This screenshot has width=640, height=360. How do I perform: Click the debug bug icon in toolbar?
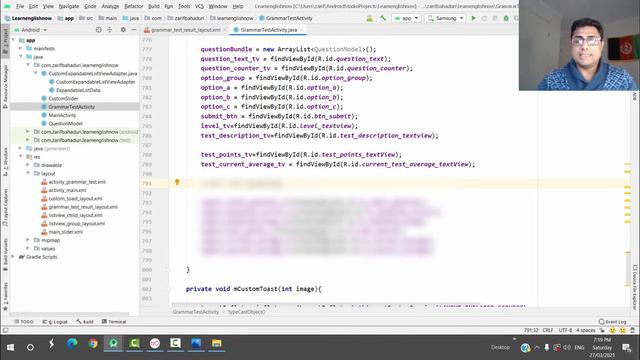(x=506, y=18)
